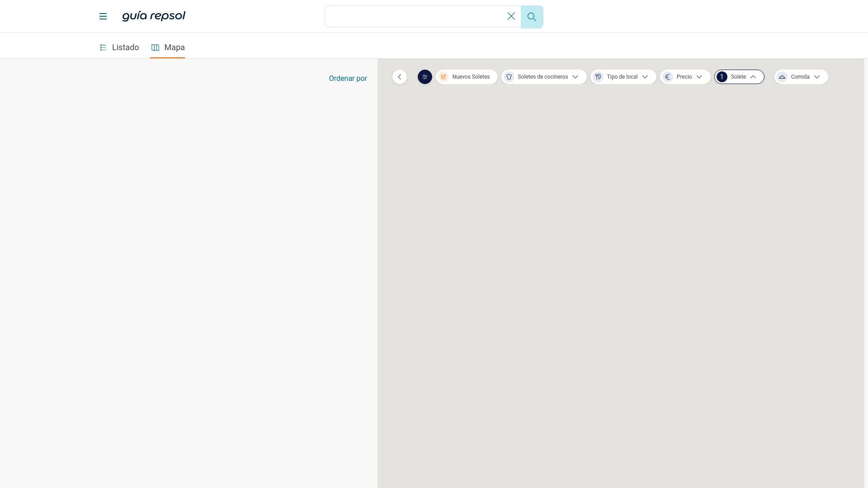Image resolution: width=868 pixels, height=488 pixels.
Task: Switch to the Mapa tab
Action: 168,47
